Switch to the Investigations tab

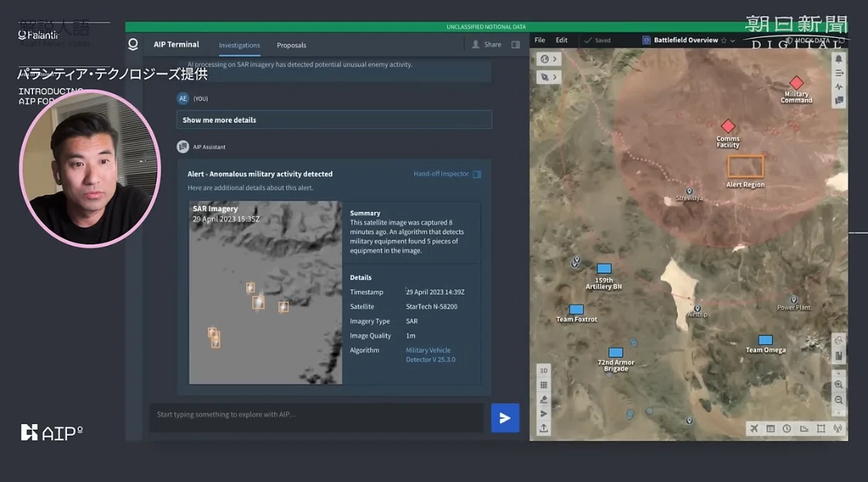(x=239, y=46)
